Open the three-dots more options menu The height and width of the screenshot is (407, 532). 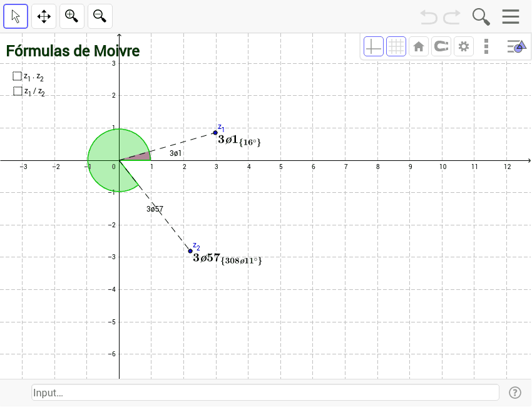click(486, 46)
